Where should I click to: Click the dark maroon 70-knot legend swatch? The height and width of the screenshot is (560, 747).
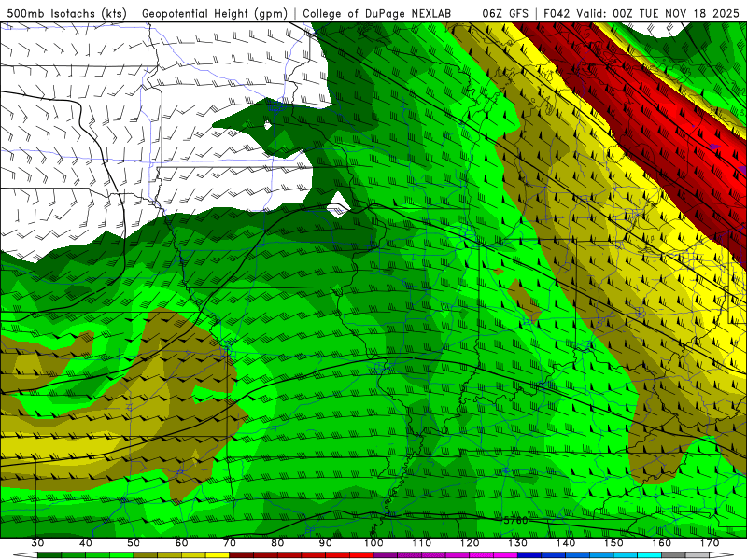(242, 555)
